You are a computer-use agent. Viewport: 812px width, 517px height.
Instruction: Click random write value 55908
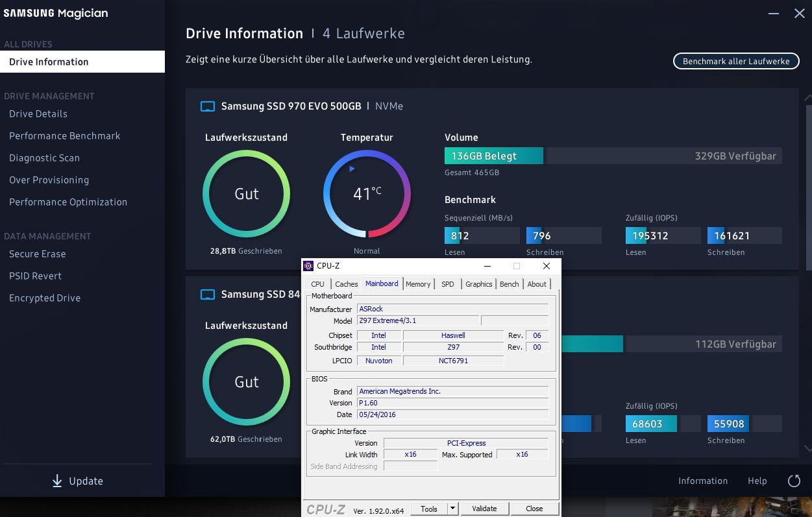pos(729,424)
